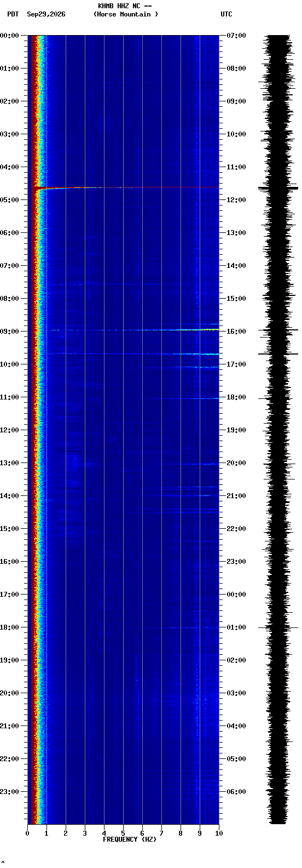Select the '(Horse Mountain )' label
Image resolution: width=302 pixels, height=868 pixels.
pos(126,14)
